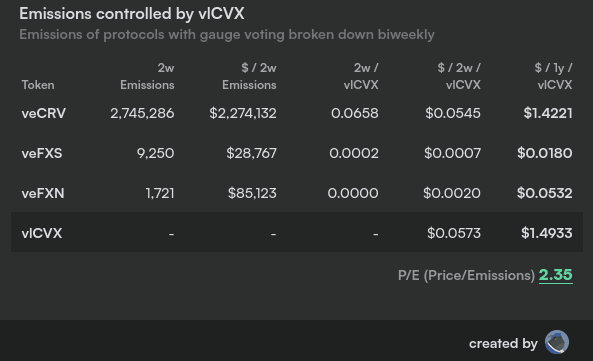Screen dimensions: 593x361
Task: Click the veCRV yearly value $1.4221
Action: (548, 113)
